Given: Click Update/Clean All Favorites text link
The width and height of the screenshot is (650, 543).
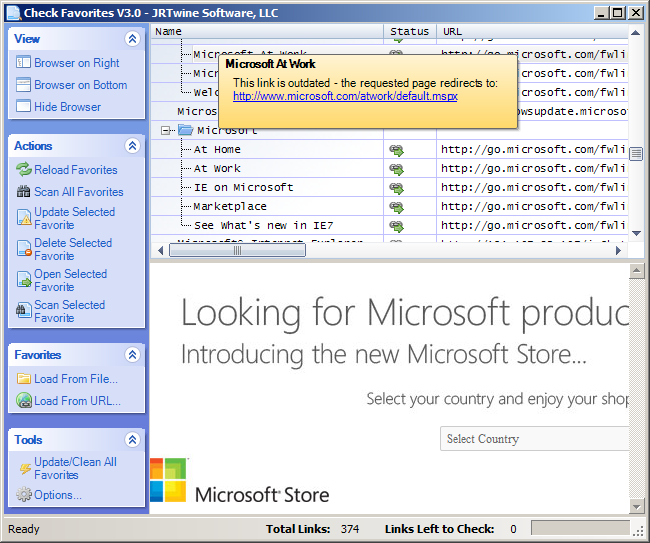Looking at the screenshot, I should (75, 468).
